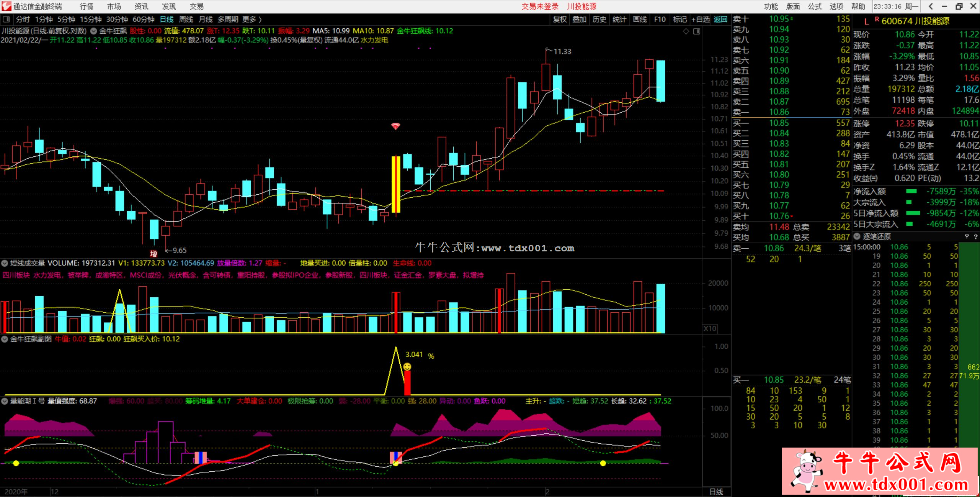Click the 统计 statistics button
This screenshot has width=980, height=497.
coord(619,19)
